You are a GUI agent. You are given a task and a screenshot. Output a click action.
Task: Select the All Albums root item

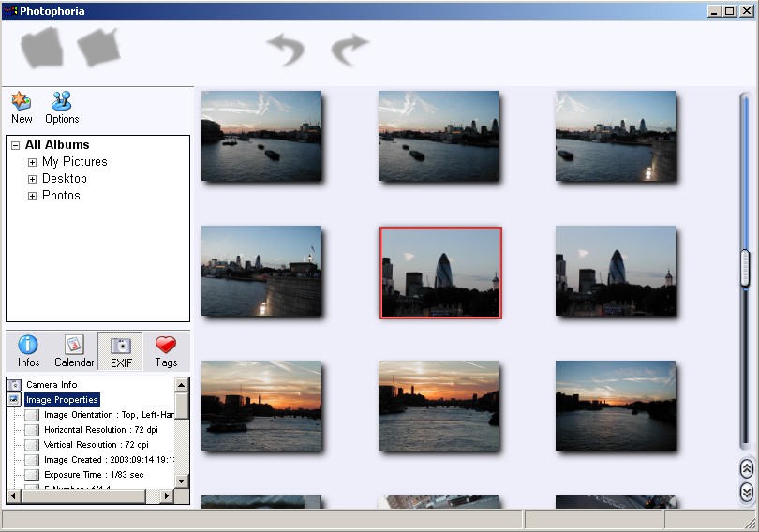pos(57,144)
